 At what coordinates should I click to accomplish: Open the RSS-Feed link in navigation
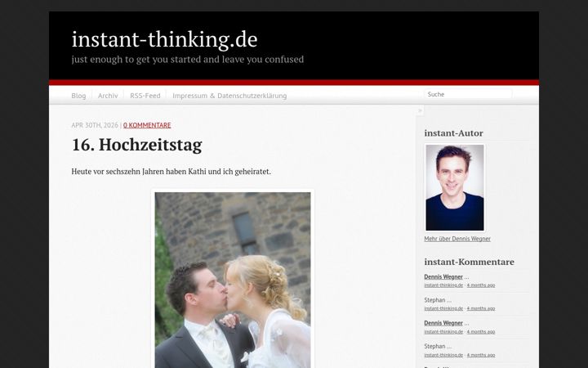[145, 96]
